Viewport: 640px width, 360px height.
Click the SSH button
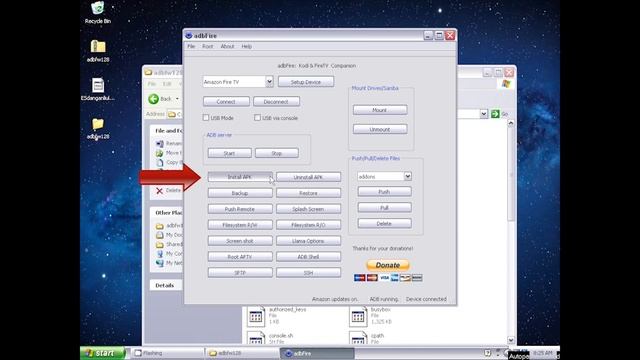pos(308,273)
